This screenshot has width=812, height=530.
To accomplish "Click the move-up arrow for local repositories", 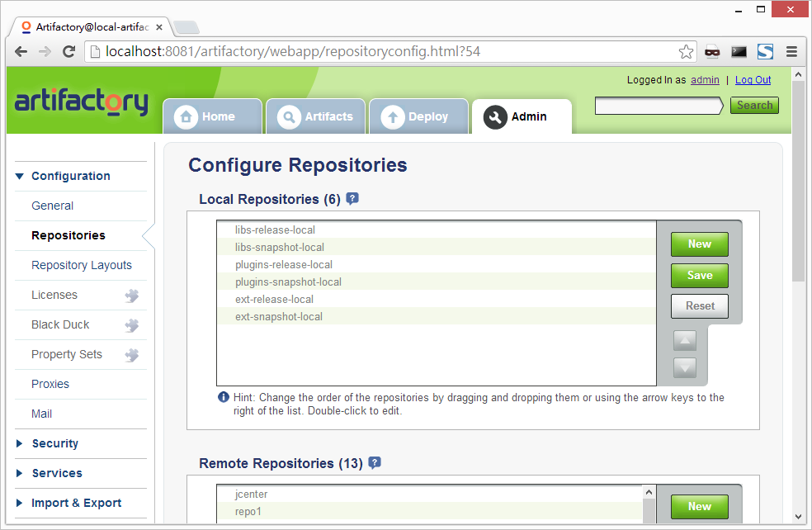I will [x=685, y=340].
